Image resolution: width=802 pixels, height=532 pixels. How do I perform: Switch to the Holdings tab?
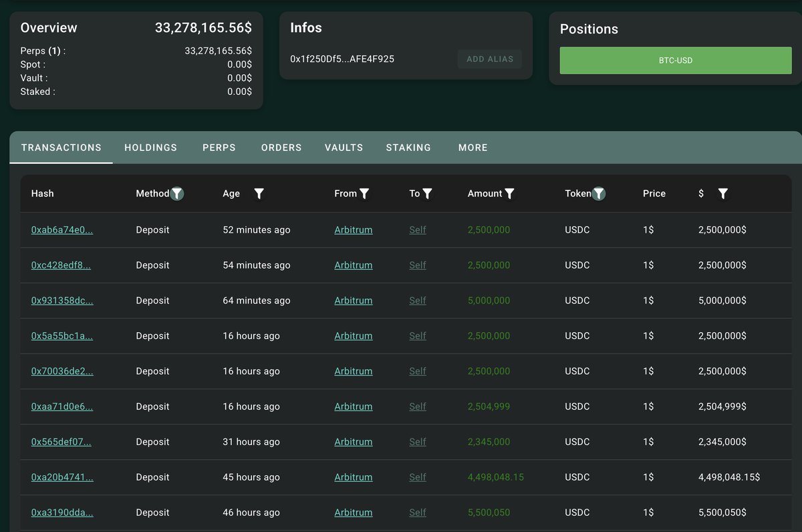click(x=151, y=148)
